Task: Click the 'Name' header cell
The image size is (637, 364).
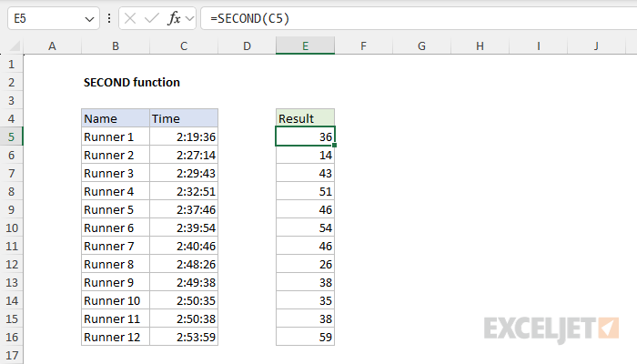Action: click(x=116, y=118)
